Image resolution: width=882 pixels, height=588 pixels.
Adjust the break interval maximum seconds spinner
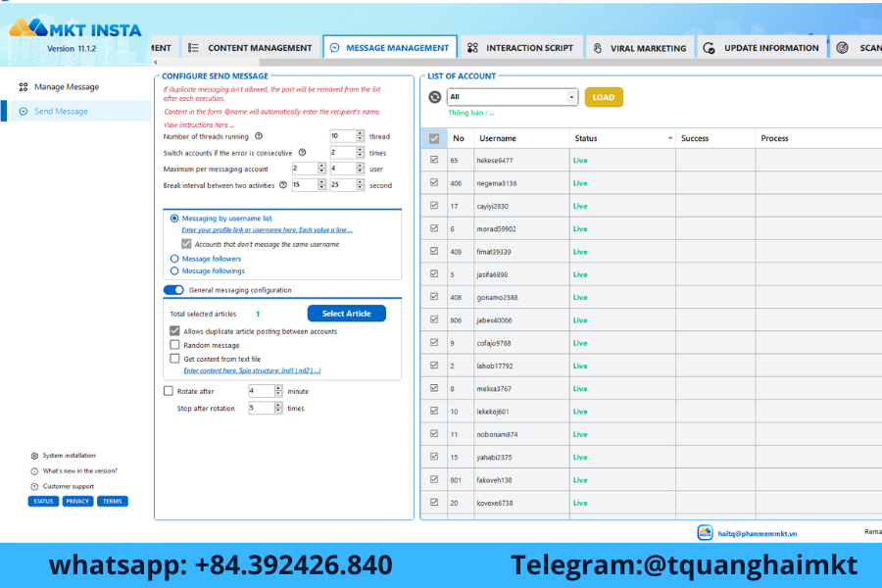tap(360, 184)
